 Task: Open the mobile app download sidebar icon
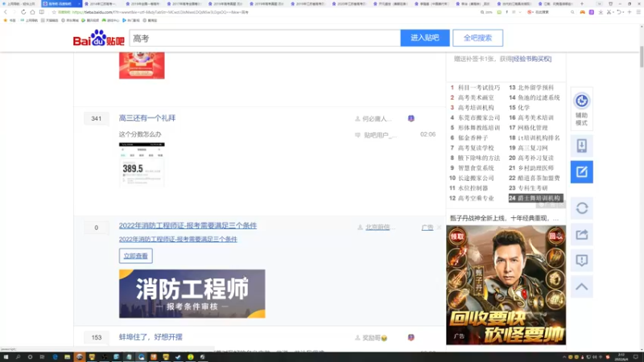point(581,146)
